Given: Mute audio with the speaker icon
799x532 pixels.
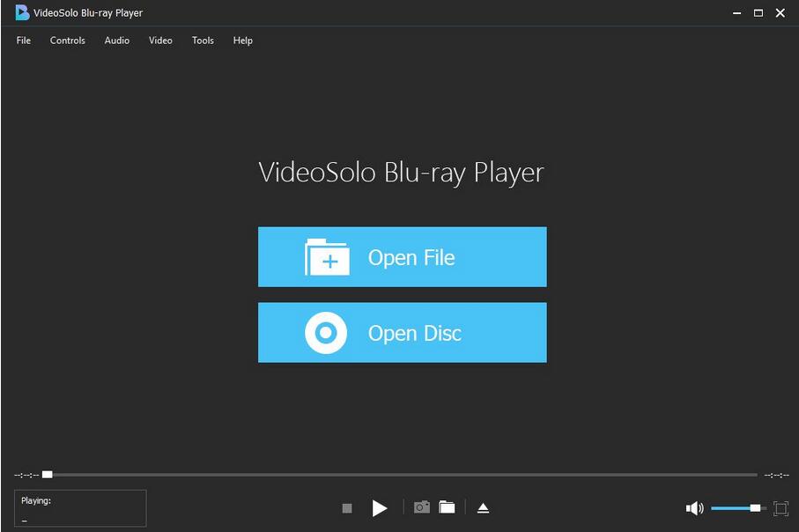Looking at the screenshot, I should click(694, 508).
